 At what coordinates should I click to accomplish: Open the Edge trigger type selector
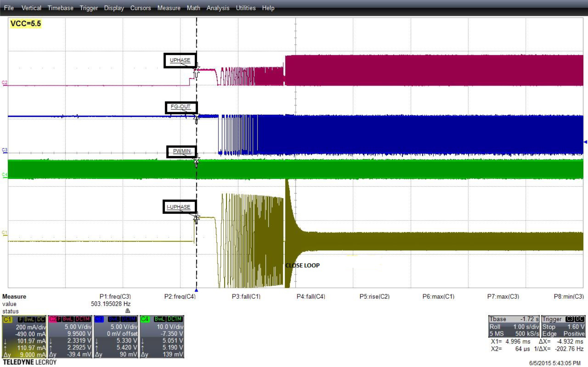point(550,334)
